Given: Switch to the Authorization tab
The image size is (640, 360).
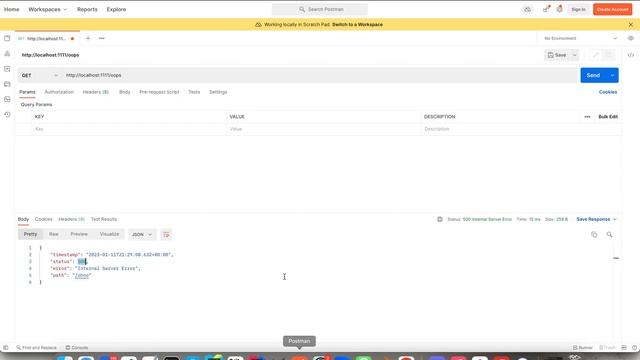Looking at the screenshot, I should click(59, 92).
